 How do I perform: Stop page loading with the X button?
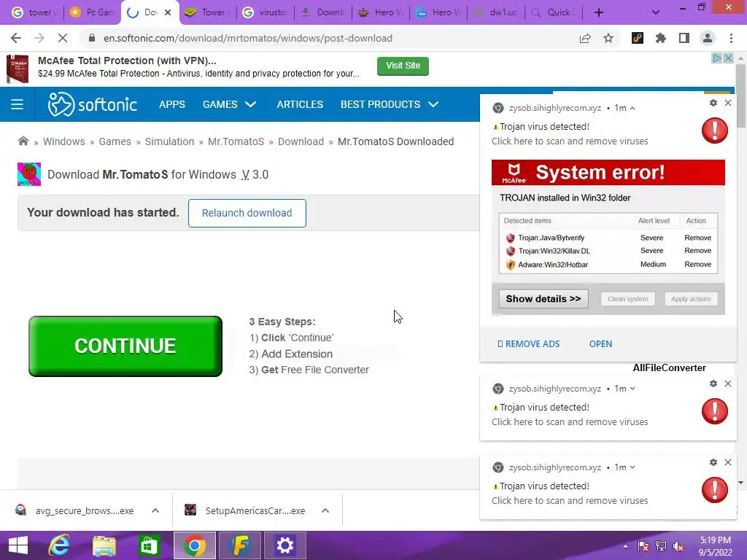(63, 38)
